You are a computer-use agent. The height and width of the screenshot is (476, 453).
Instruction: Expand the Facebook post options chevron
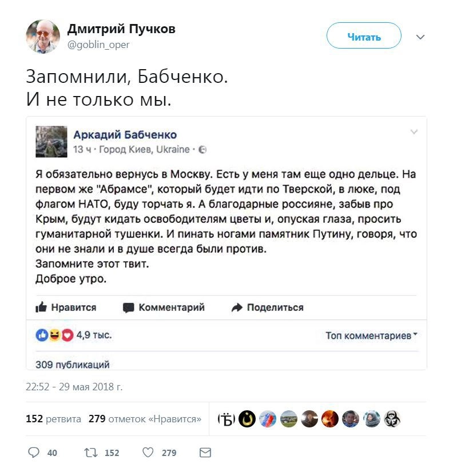pyautogui.click(x=414, y=133)
